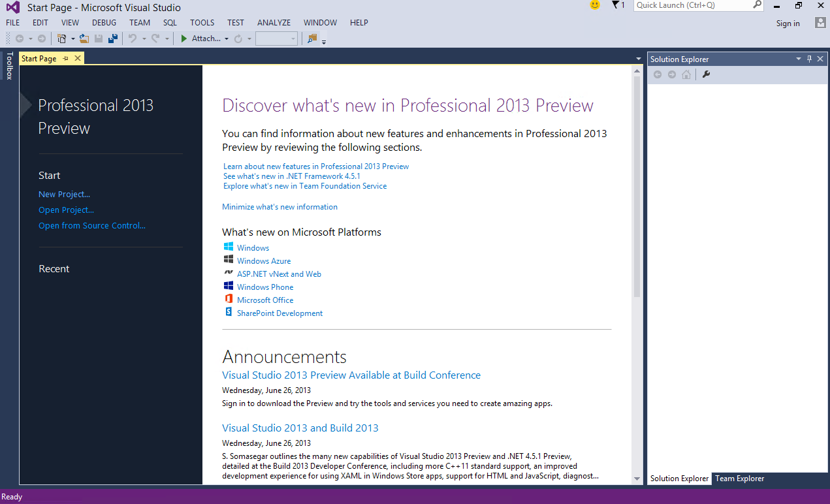Click the Sign in link
Viewport: 830px width, 504px height.
tap(788, 23)
